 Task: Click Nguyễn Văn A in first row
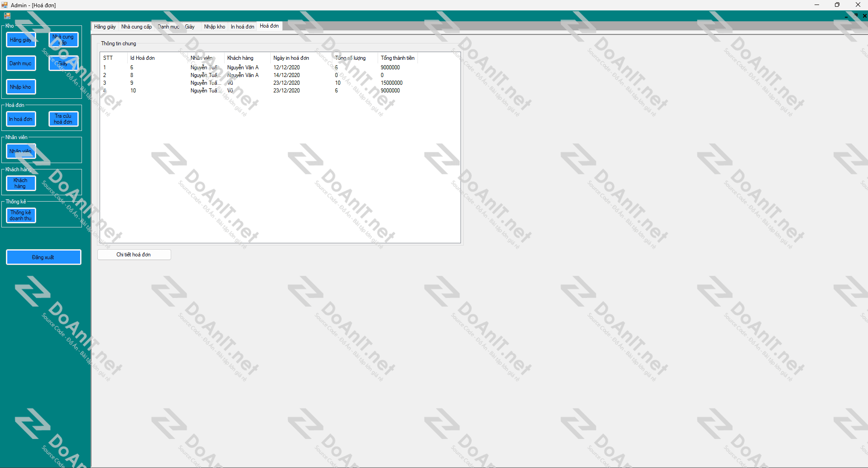pos(243,68)
